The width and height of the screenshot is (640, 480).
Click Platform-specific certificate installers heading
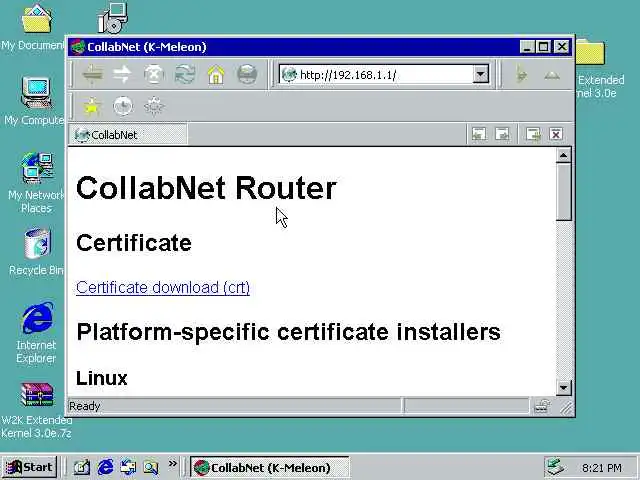click(289, 332)
